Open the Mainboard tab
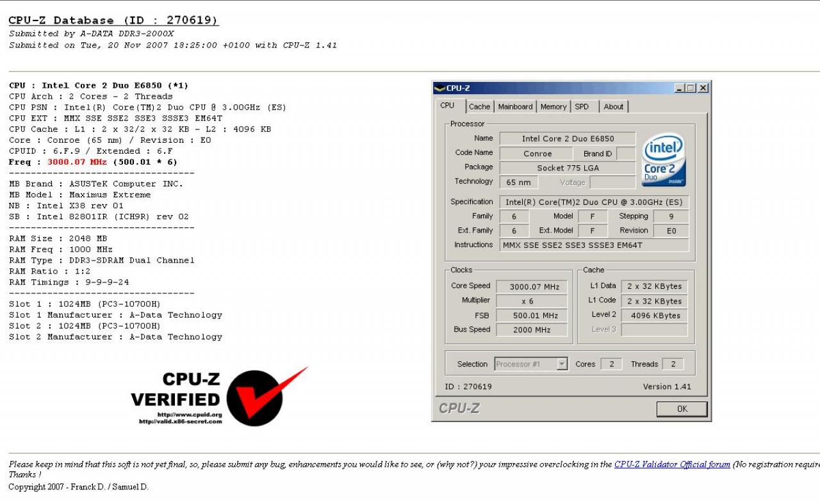 click(x=515, y=107)
